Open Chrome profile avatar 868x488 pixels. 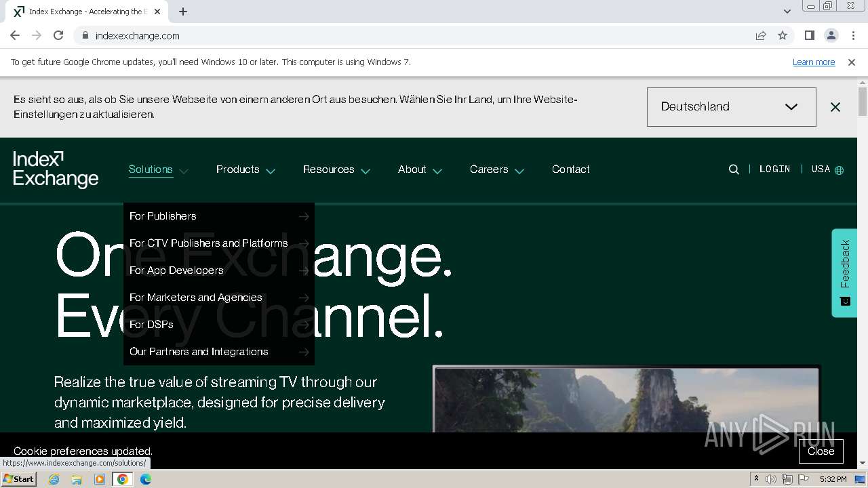(831, 35)
